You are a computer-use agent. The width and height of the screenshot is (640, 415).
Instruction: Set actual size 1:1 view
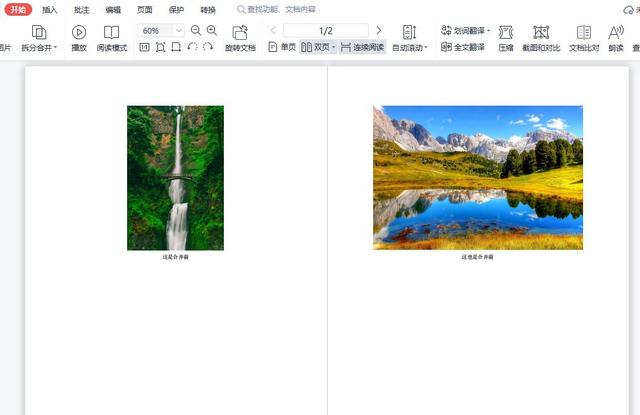(144, 47)
